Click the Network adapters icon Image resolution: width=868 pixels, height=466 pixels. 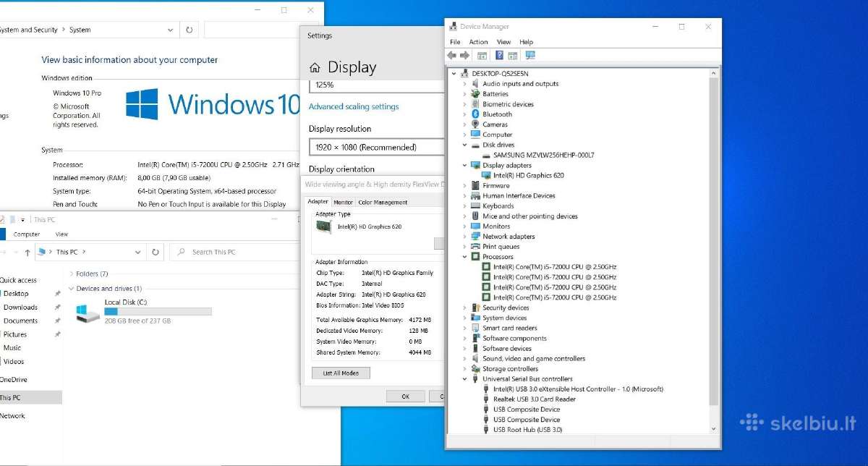coord(475,236)
